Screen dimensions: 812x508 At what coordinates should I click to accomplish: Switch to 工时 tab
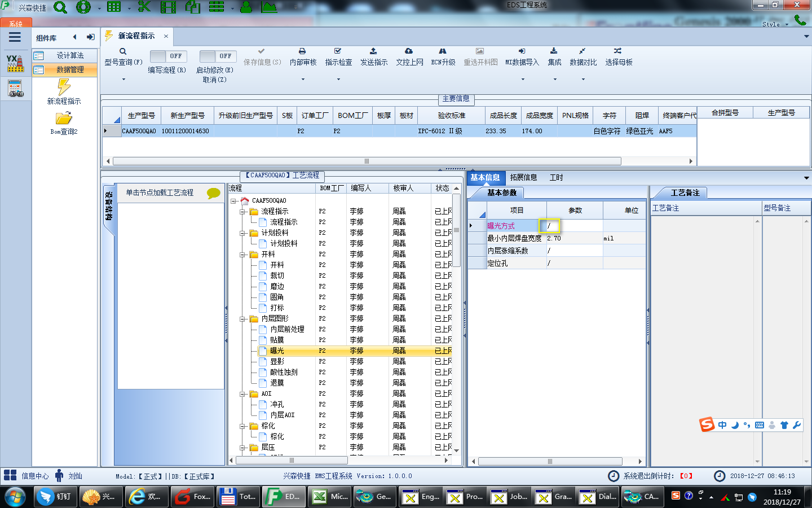click(x=556, y=177)
